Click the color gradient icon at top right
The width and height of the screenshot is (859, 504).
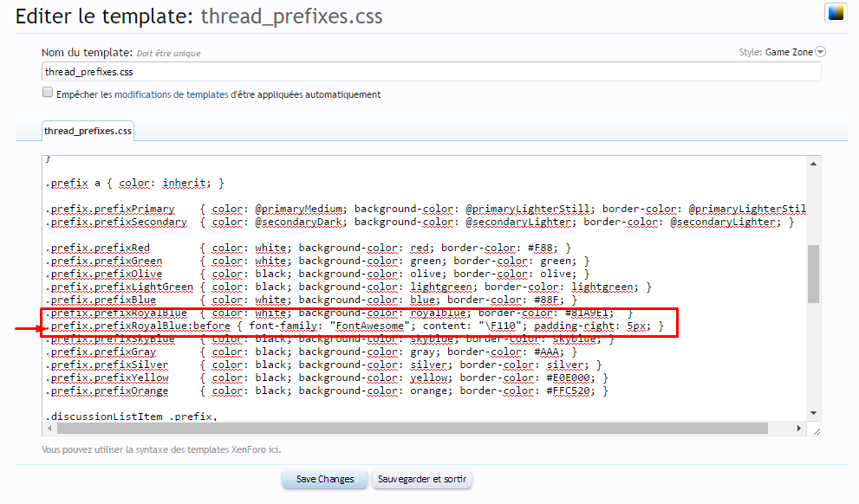835,12
